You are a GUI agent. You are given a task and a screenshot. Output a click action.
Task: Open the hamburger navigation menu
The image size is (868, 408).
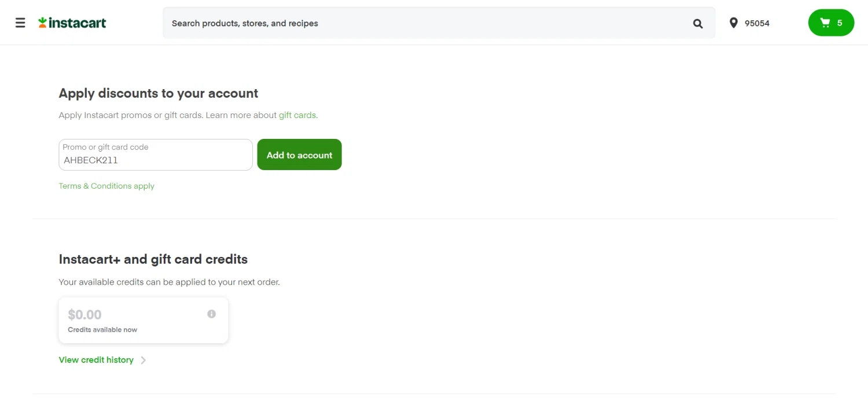coord(20,23)
